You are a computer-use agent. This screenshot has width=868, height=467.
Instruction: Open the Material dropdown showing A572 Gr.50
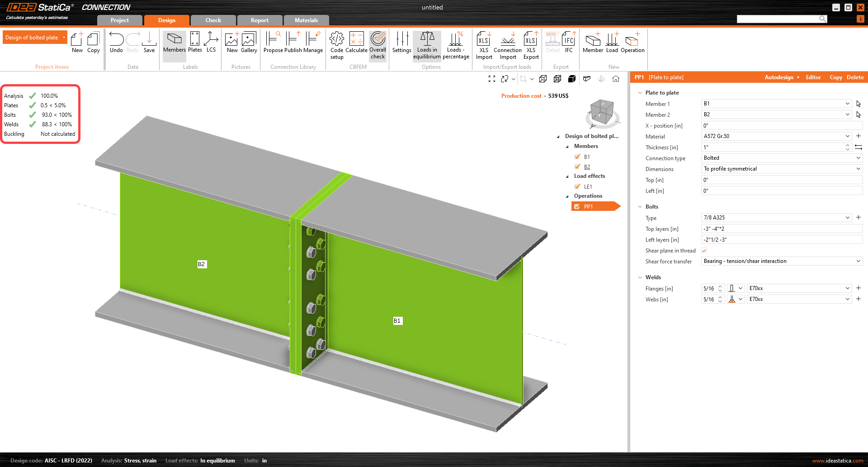[x=847, y=136]
